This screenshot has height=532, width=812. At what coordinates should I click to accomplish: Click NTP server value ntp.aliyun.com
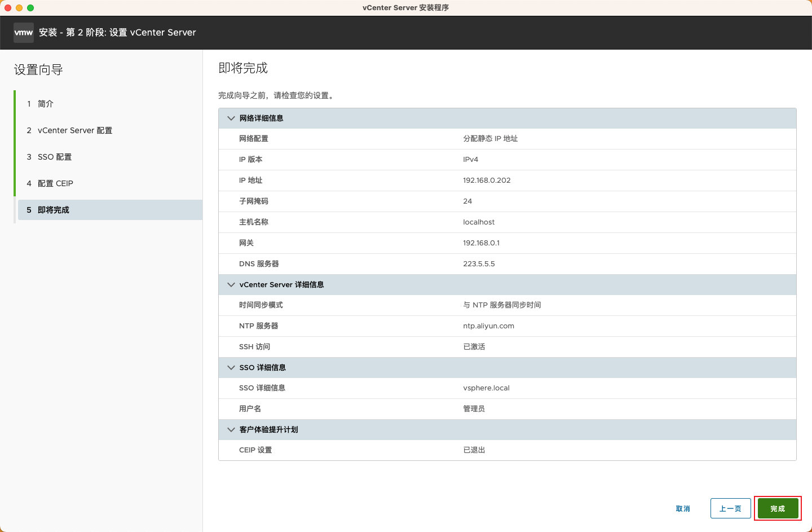[488, 326]
